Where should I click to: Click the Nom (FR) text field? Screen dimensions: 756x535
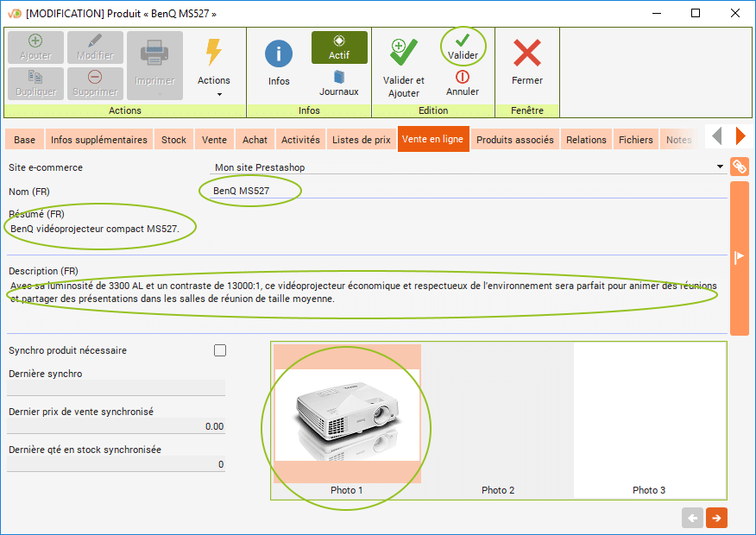466,191
